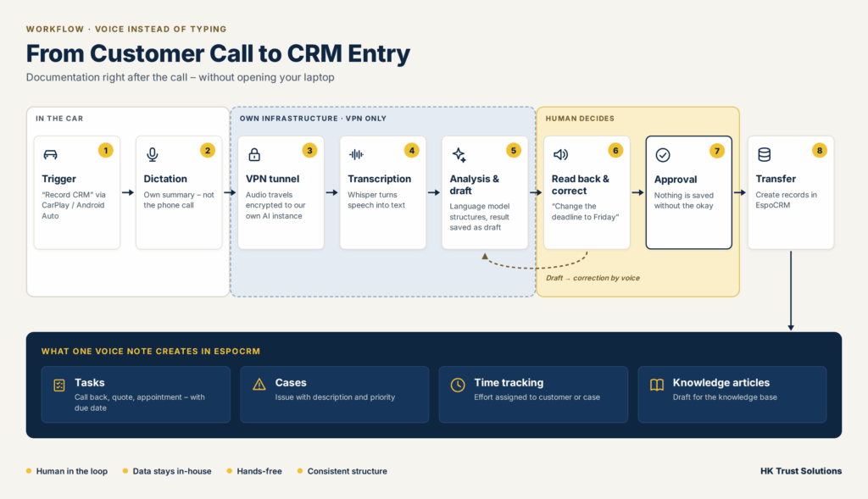Click "WHAT ONE VOICE NOTE CREATES IN ESPOCRM" heading
The image size is (868, 499).
[x=151, y=352]
